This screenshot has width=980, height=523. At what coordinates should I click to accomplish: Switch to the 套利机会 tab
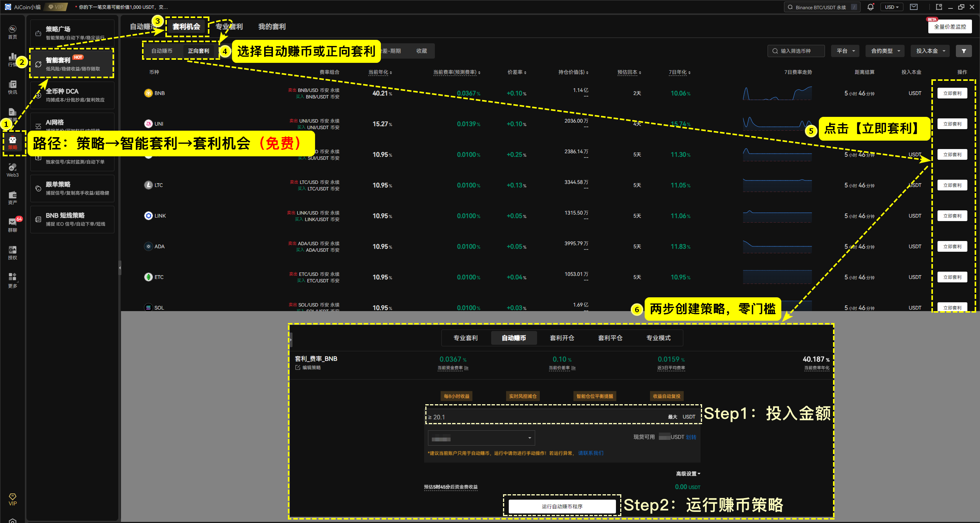click(186, 26)
